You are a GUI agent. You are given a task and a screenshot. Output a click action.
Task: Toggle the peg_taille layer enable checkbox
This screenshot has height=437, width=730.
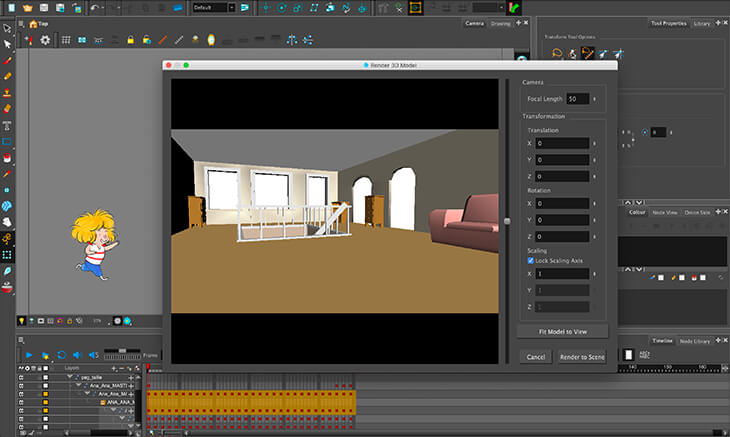[x=45, y=377]
